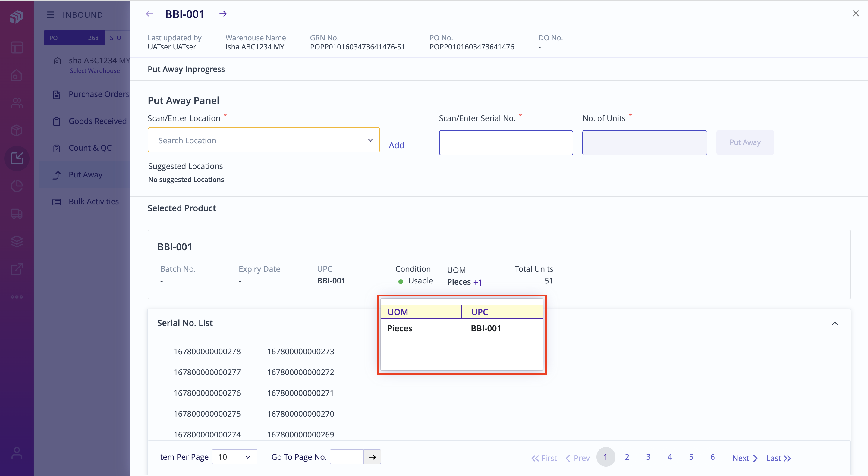The height and width of the screenshot is (476, 868).
Task: Click the Pieces cell in UOM popup
Action: [400, 328]
